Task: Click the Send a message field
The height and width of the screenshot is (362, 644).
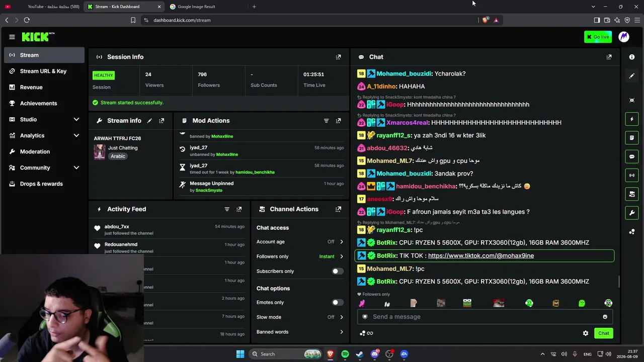Action: (486, 317)
